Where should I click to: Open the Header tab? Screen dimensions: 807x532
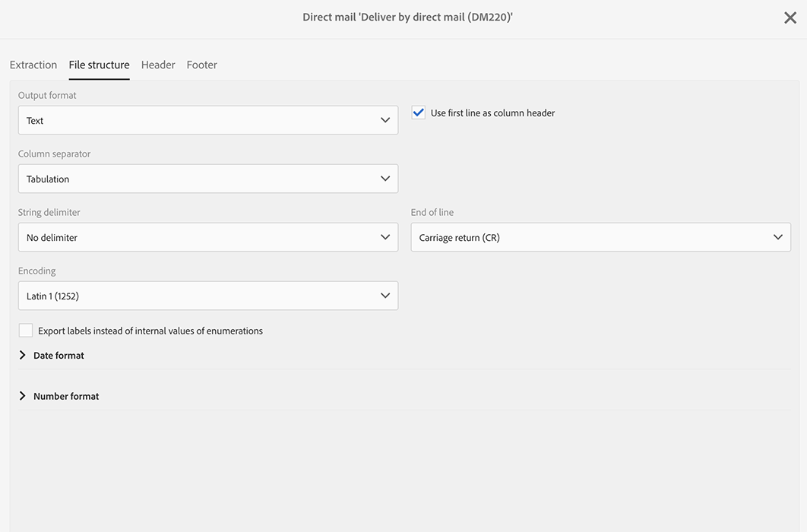point(158,65)
